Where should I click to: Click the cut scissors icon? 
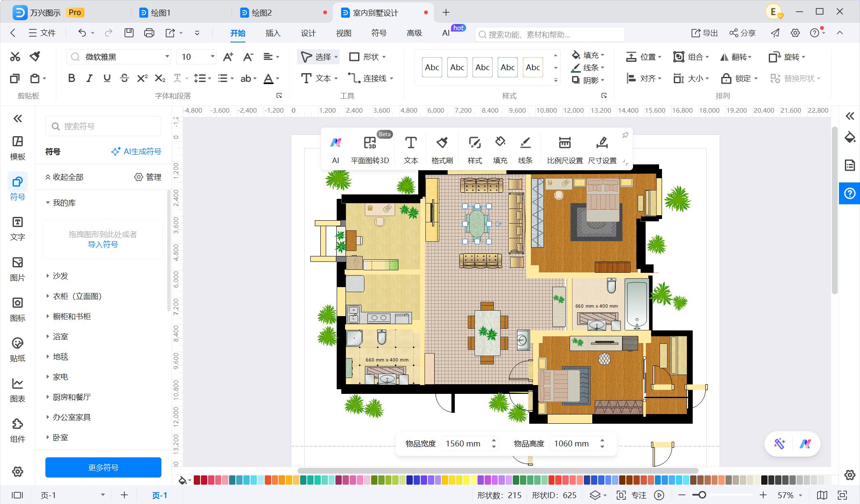(x=15, y=56)
